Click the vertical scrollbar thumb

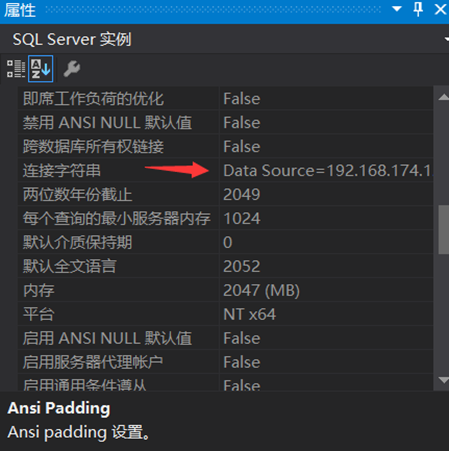tap(443, 229)
